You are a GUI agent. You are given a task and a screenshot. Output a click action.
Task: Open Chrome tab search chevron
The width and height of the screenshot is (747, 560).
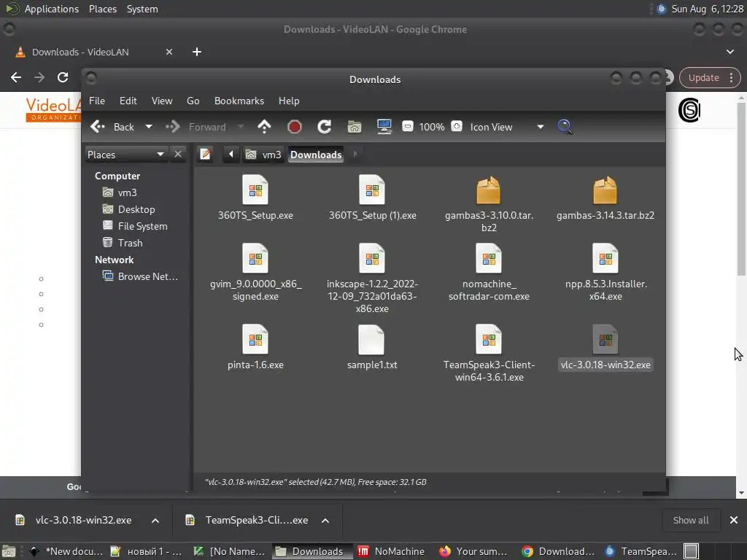(730, 52)
